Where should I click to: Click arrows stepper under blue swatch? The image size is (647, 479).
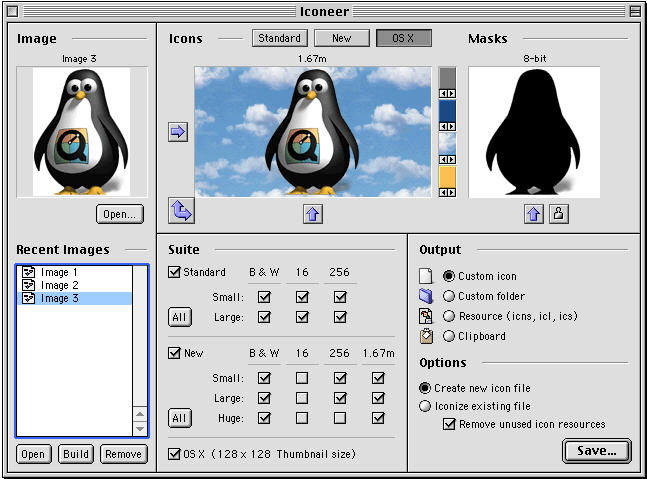(447, 127)
